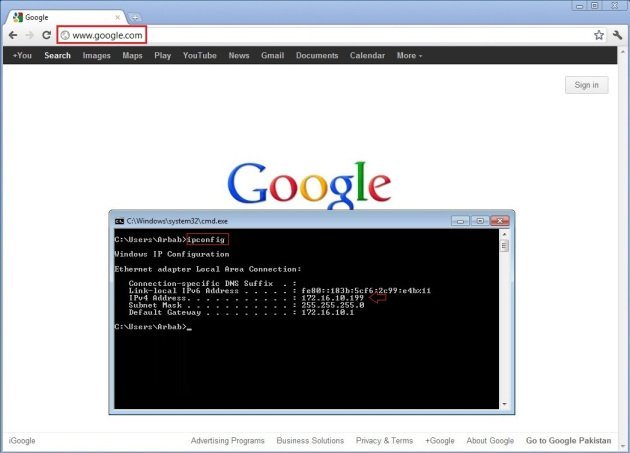Open +You in Google bar

point(22,55)
